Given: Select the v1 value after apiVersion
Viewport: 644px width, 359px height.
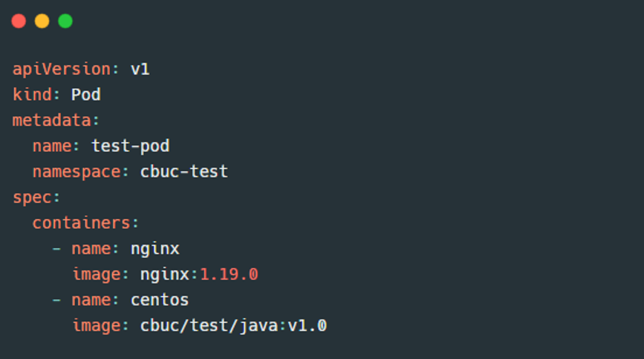Looking at the screenshot, I should (x=140, y=69).
